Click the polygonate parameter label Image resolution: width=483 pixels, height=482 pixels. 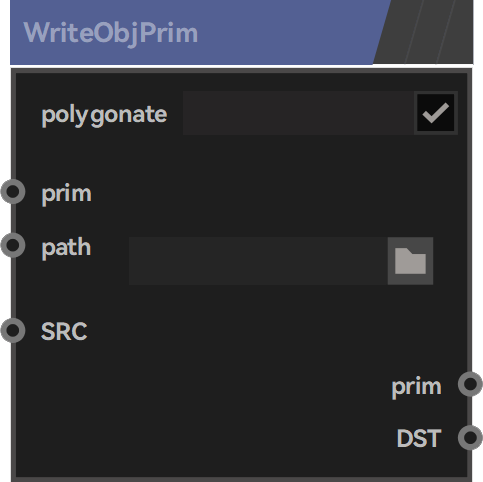[x=104, y=115]
